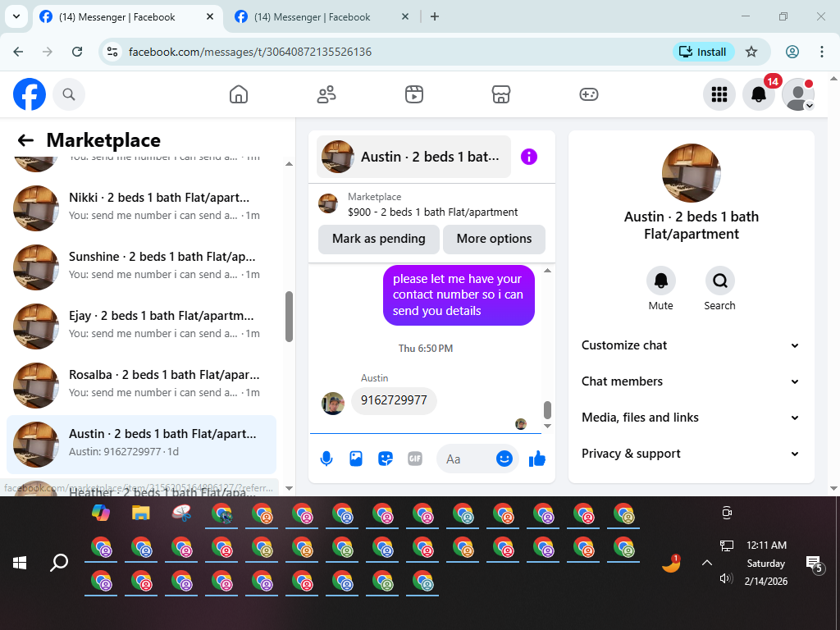The image size is (840, 630).
Task: Open conversation information purple icon
Action: (529, 157)
